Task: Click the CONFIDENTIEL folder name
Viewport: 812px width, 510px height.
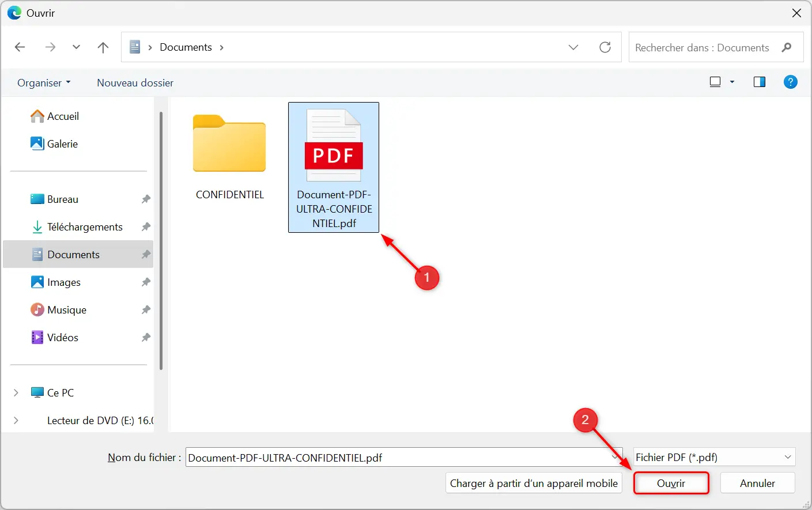Action: [x=230, y=195]
